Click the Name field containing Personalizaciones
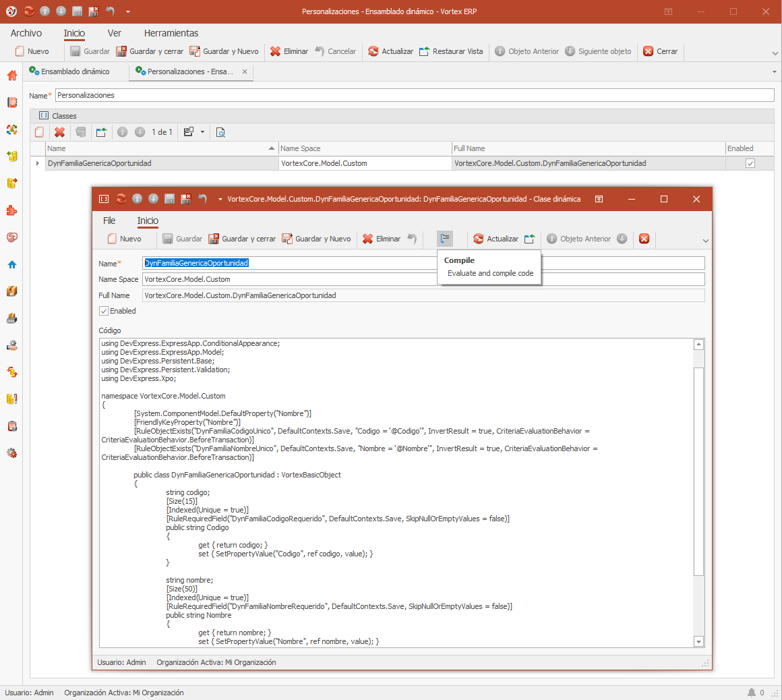This screenshot has height=700, width=782. coord(415,95)
